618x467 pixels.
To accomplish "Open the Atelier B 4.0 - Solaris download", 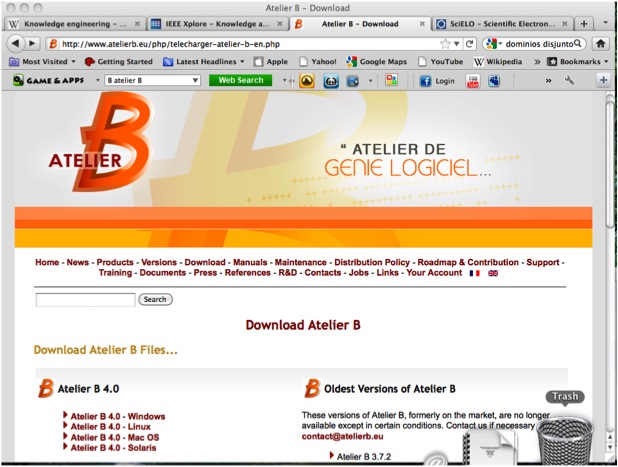I will click(113, 448).
